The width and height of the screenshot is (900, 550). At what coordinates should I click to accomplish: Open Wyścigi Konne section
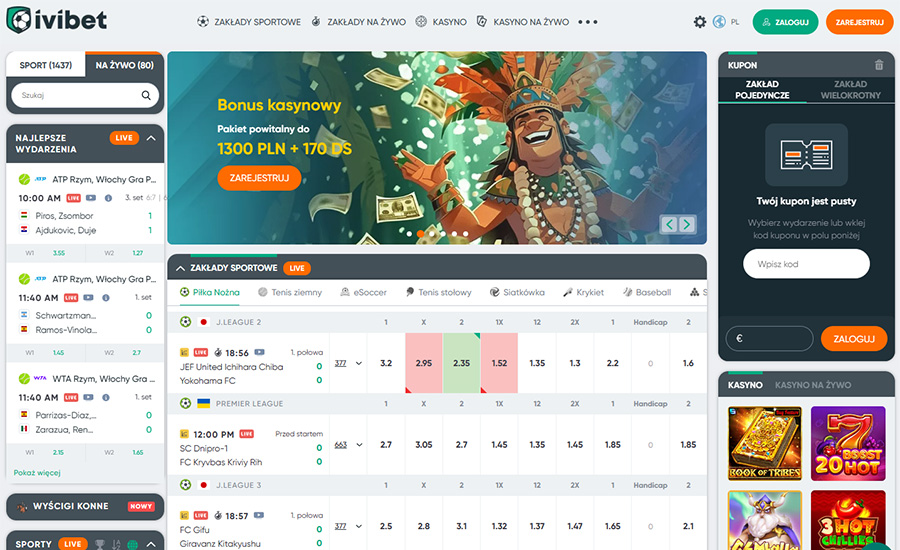point(85,506)
